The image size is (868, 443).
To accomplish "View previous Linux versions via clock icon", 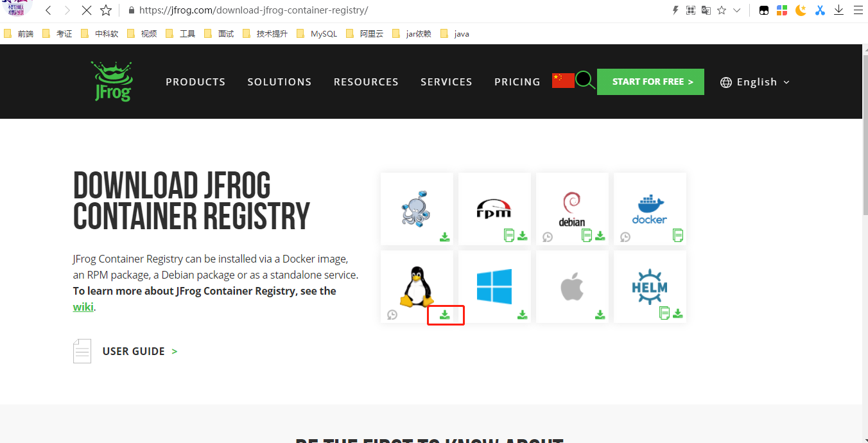I will click(392, 315).
